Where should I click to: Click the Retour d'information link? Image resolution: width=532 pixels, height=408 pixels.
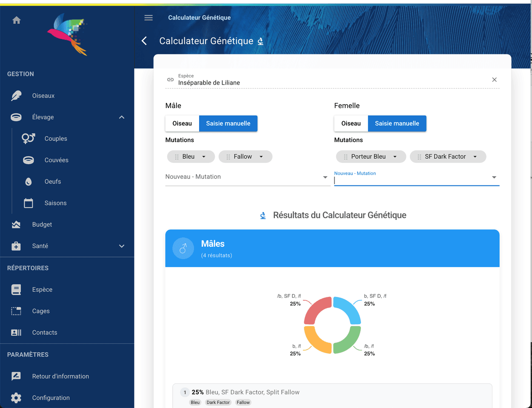pos(60,376)
